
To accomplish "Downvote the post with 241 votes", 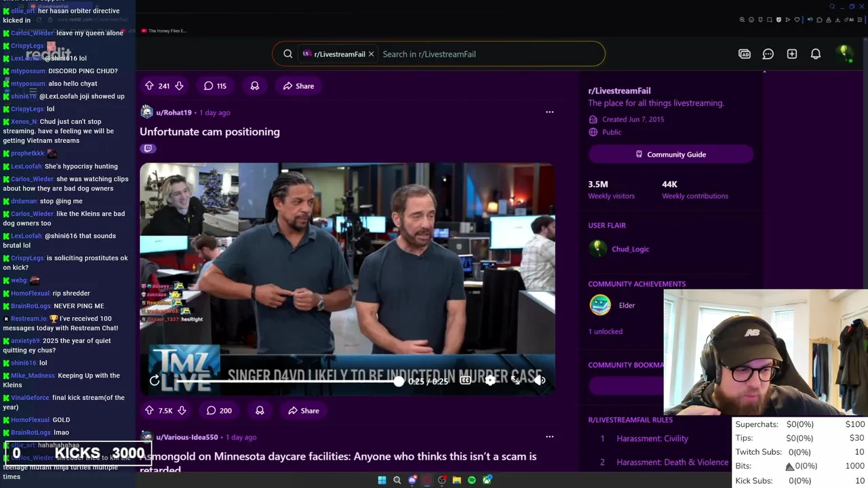I will (179, 85).
